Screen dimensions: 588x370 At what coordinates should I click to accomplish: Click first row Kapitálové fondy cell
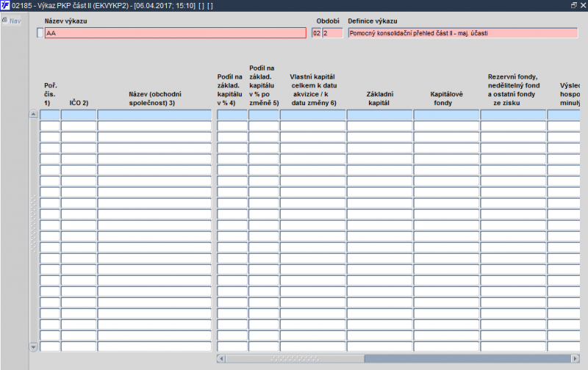tap(446, 115)
